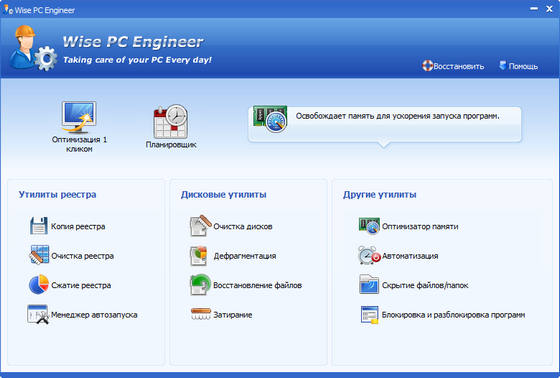Click the Менеджер автозапуска icon
Screen dimensions: 560x378
click(38, 314)
